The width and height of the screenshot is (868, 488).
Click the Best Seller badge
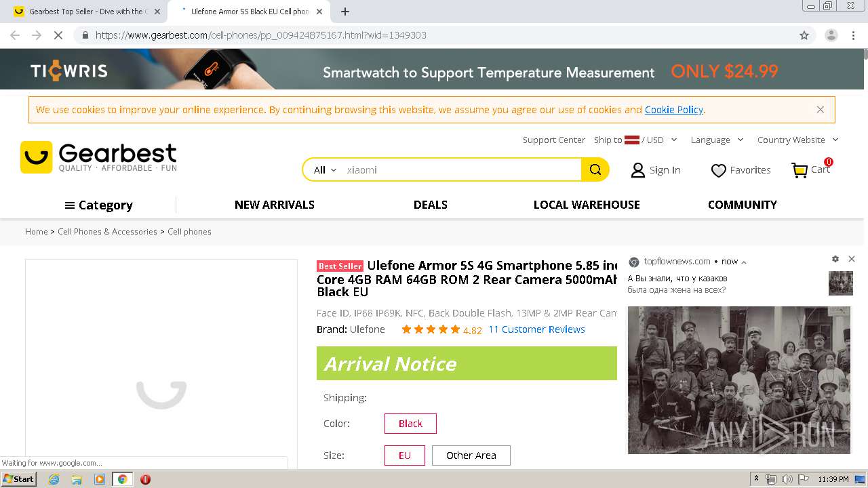pos(340,266)
